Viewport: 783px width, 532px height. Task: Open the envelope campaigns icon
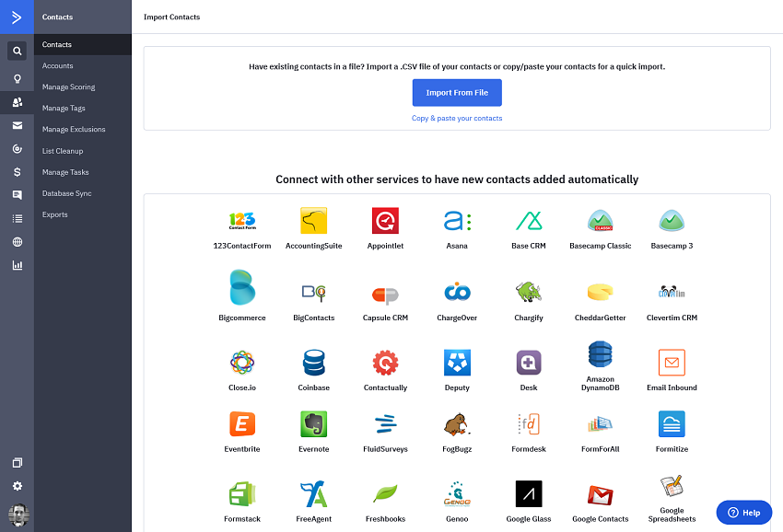(17, 125)
